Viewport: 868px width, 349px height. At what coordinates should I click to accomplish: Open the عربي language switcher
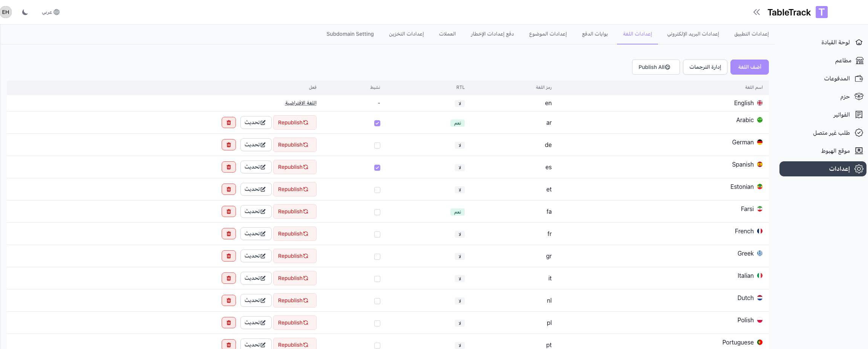click(51, 12)
